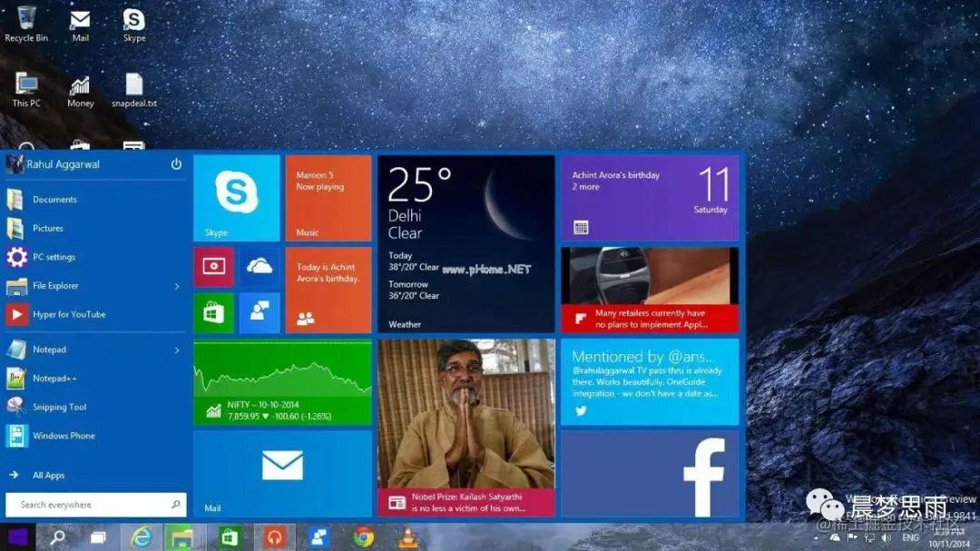Open the small blue people chat tile
The width and height of the screenshot is (980, 551).
tap(260, 312)
